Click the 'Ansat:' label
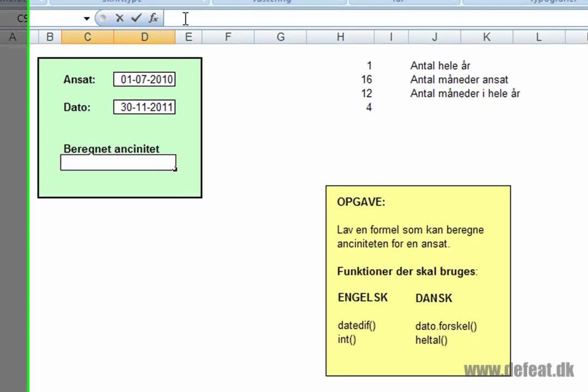This screenshot has height=392, width=588. (x=79, y=79)
